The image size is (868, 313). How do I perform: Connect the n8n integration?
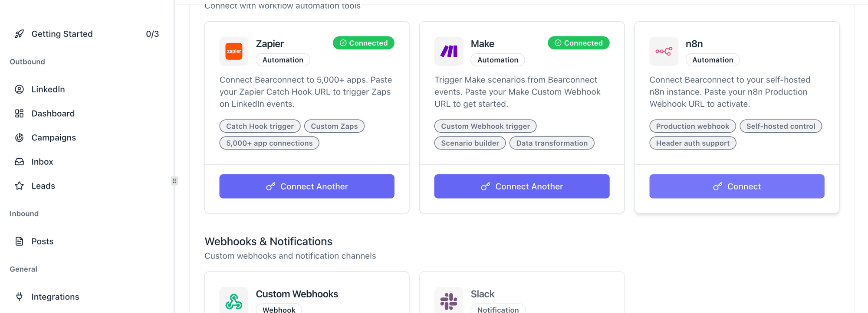(x=736, y=186)
